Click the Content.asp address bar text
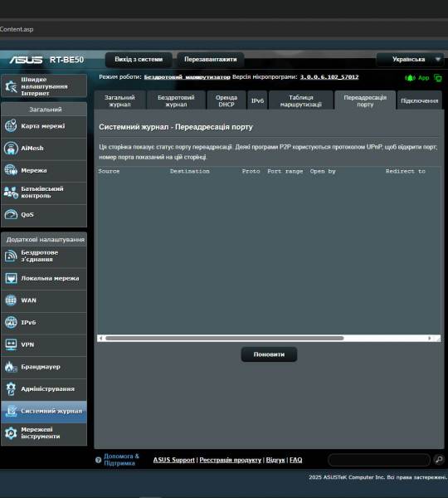 pyautogui.click(x=17, y=29)
